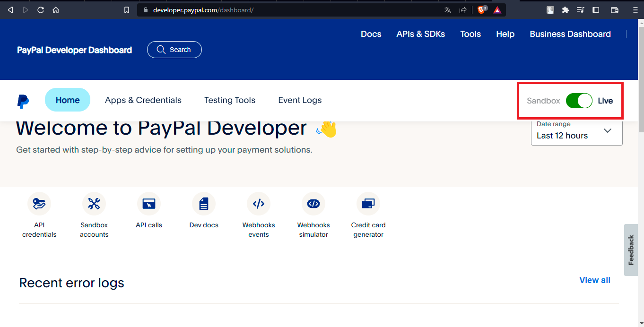Viewport: 644px width, 327px height.
Task: Open the Help menu
Action: click(505, 34)
